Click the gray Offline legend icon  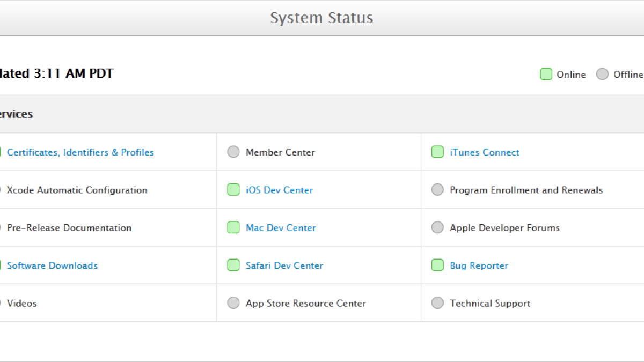602,74
